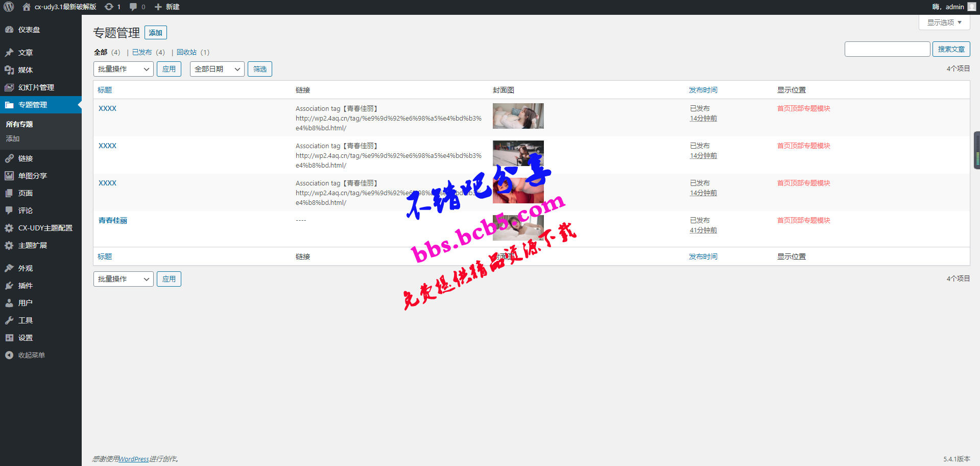Open the all dates filter dropdown

(217, 69)
